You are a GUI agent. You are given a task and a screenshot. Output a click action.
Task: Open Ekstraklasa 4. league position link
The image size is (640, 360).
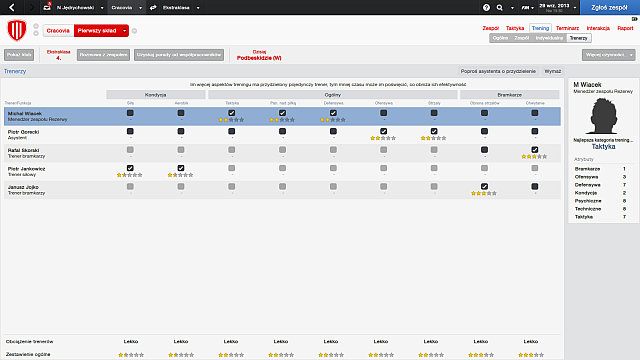(58, 55)
